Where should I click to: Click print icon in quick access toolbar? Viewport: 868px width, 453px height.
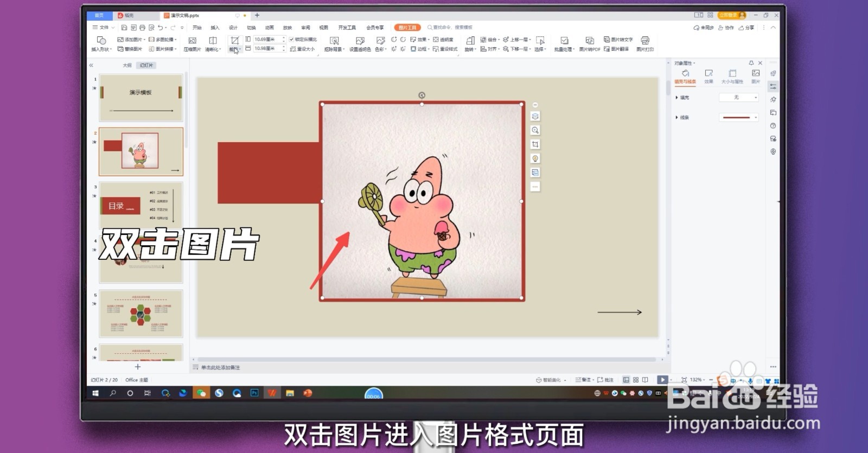142,27
